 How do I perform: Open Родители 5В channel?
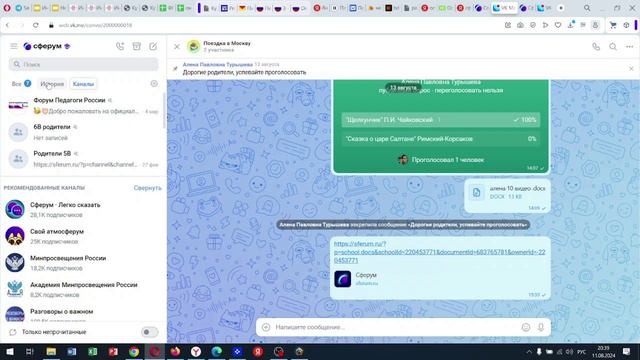83,159
